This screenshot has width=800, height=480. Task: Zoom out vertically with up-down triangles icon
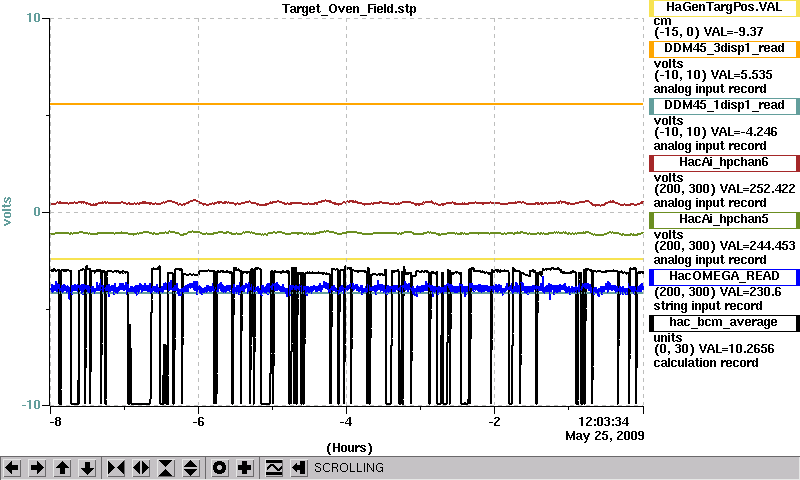(x=191, y=468)
